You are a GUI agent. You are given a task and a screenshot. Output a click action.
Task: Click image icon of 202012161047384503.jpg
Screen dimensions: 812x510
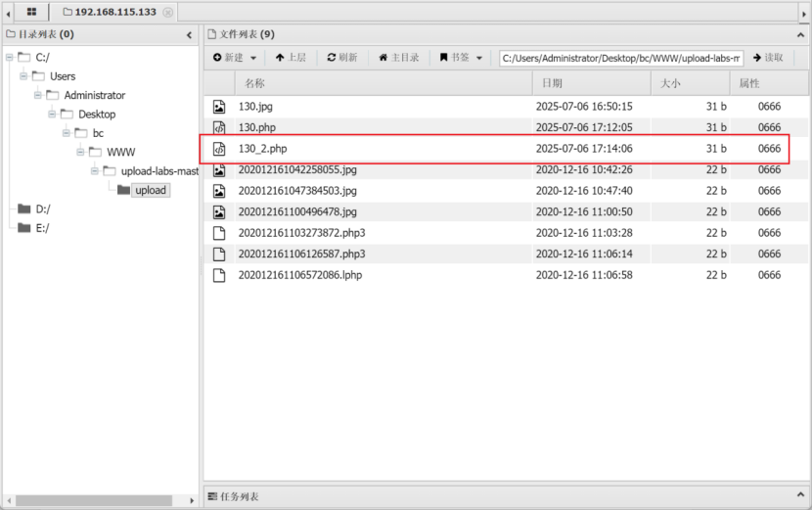(x=219, y=191)
